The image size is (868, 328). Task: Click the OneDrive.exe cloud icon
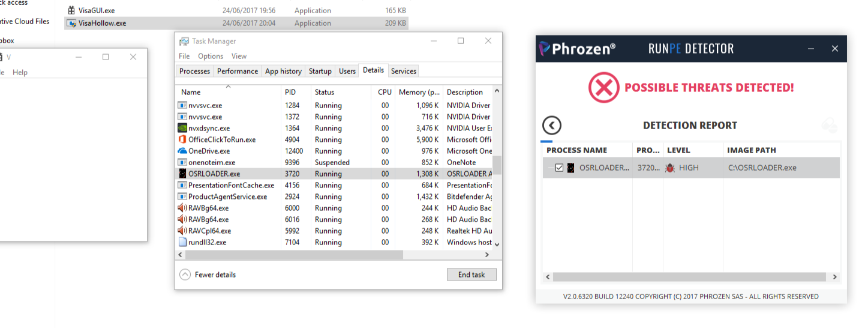pyautogui.click(x=183, y=151)
